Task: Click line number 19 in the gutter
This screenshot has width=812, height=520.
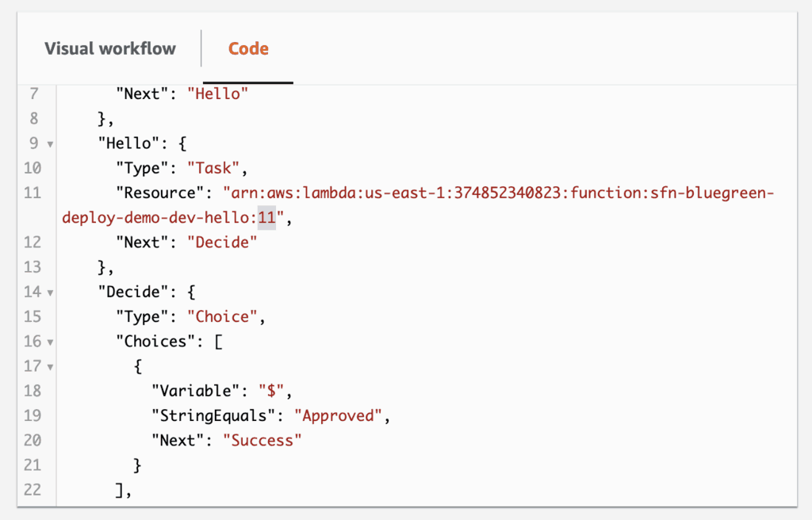Action: (33, 415)
